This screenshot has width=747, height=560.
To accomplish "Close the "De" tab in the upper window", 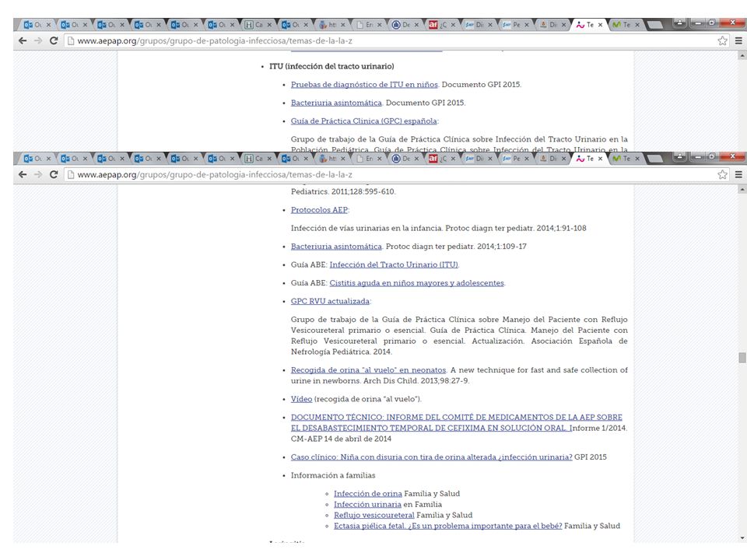I will click(416, 25).
